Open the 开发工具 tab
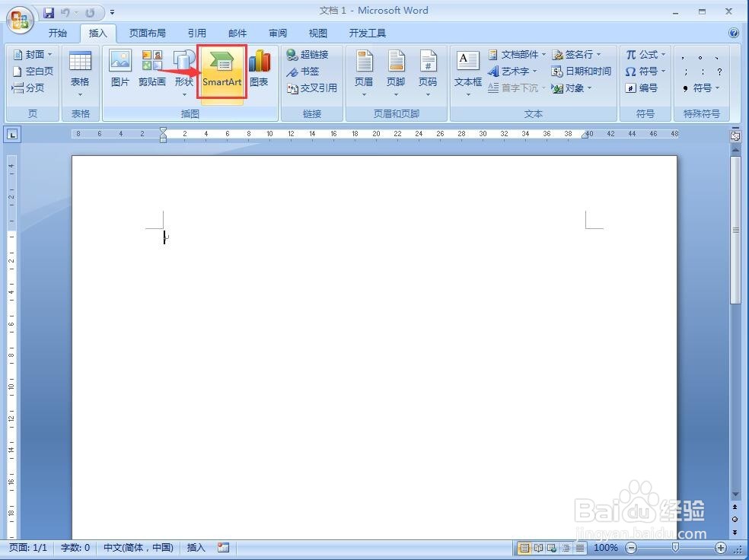This screenshot has width=749, height=560. (368, 33)
